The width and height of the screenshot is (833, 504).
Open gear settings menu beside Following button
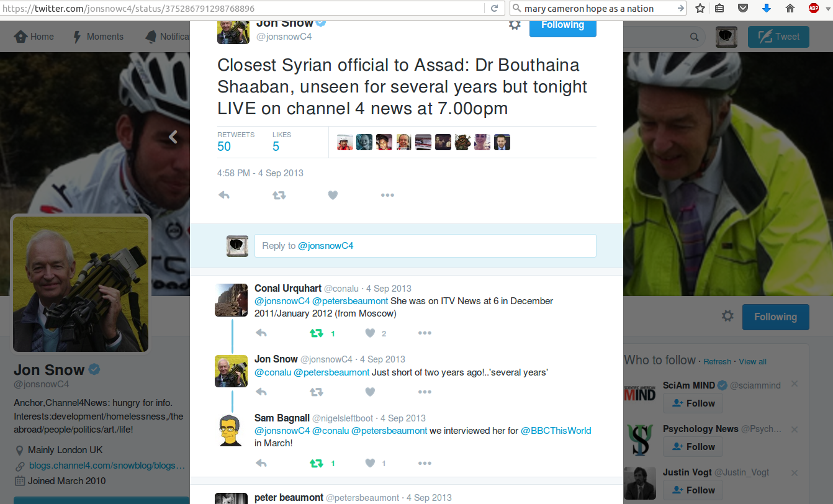point(515,25)
